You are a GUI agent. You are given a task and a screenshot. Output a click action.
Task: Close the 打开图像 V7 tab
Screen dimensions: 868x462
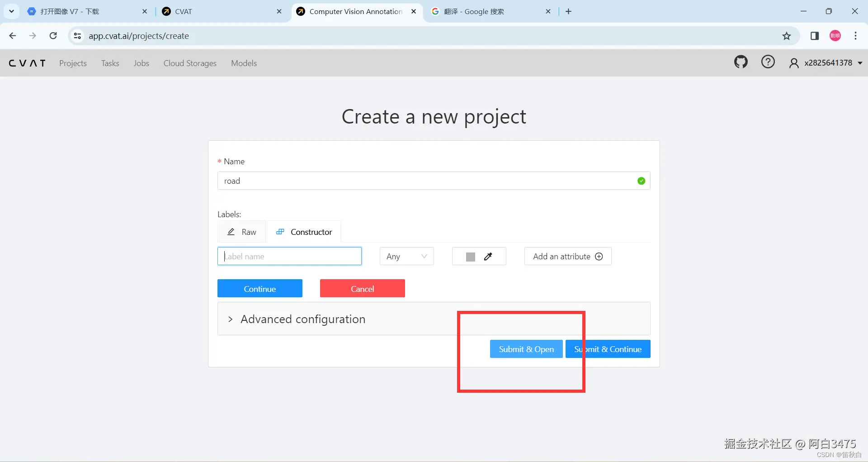click(145, 11)
